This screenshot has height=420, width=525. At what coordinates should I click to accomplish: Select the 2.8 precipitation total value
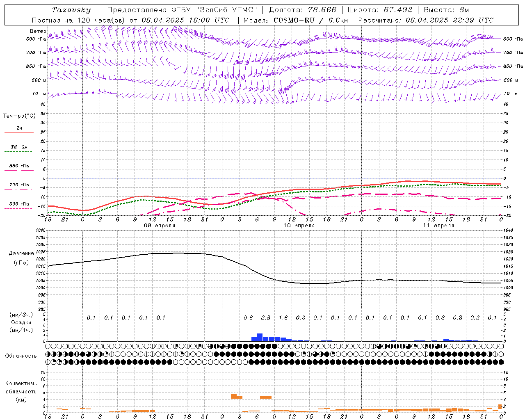tap(266, 317)
